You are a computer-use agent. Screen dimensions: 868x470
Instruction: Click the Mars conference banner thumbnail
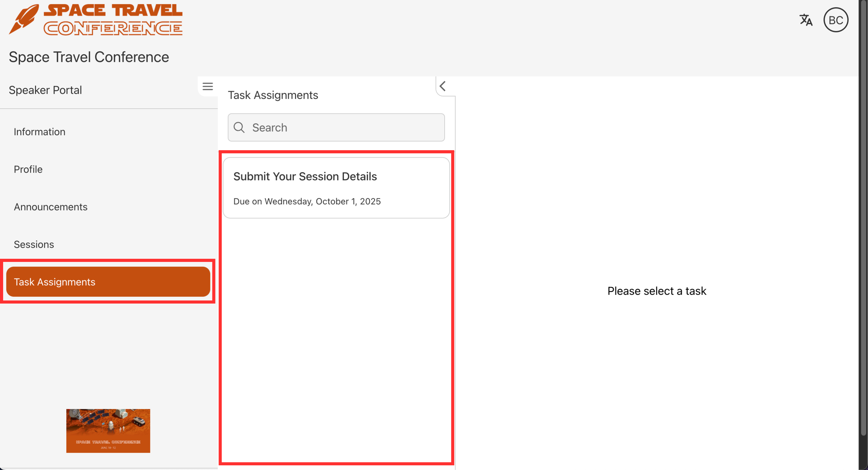click(x=108, y=431)
